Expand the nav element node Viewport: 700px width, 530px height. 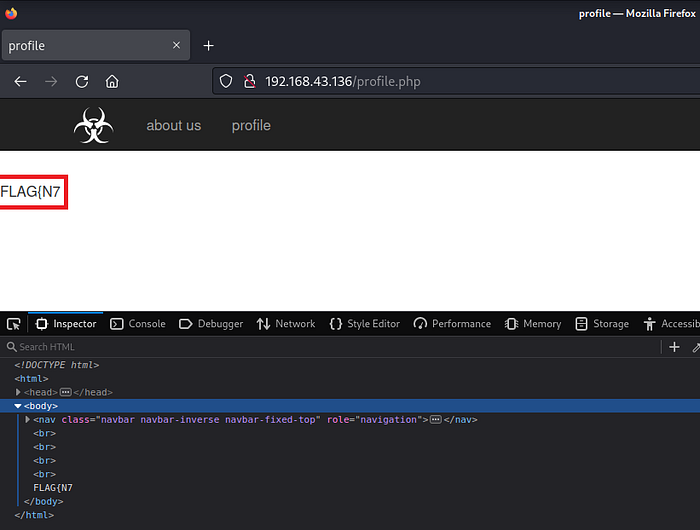pos(27,420)
